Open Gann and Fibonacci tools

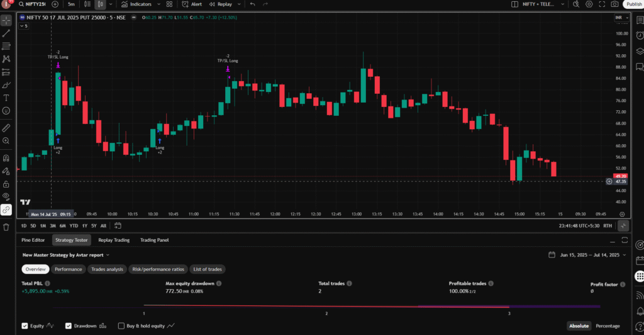6,46
